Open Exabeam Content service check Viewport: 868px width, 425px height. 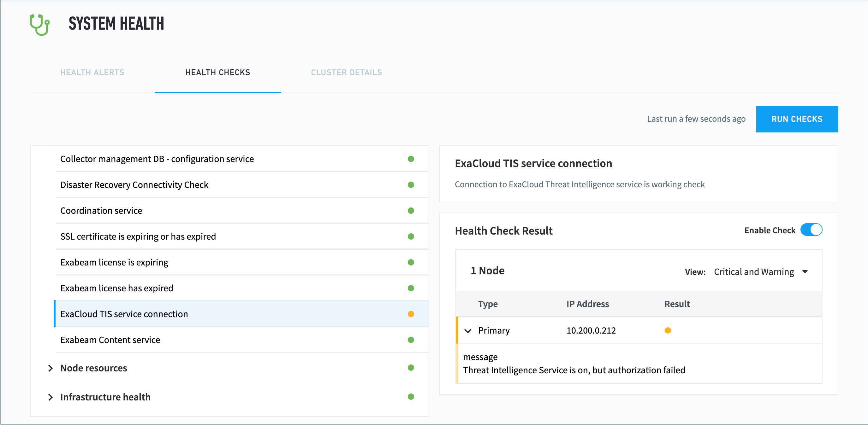[x=241, y=340]
